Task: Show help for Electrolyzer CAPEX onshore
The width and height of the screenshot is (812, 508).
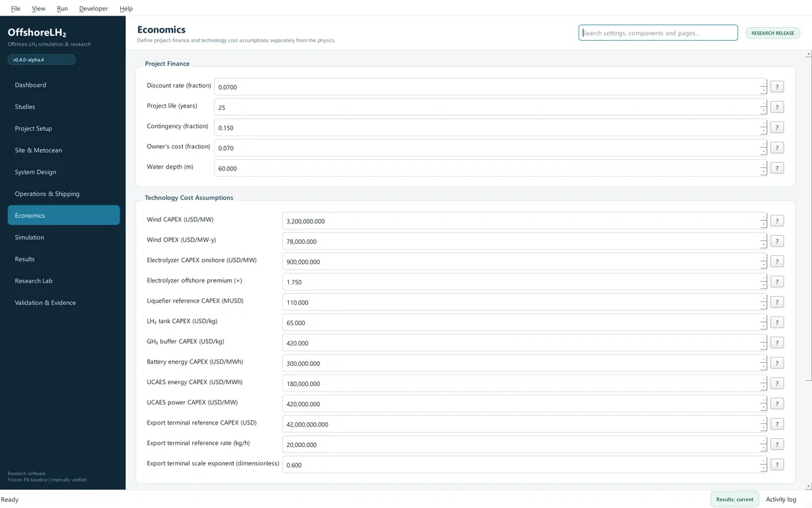Action: [777, 261]
